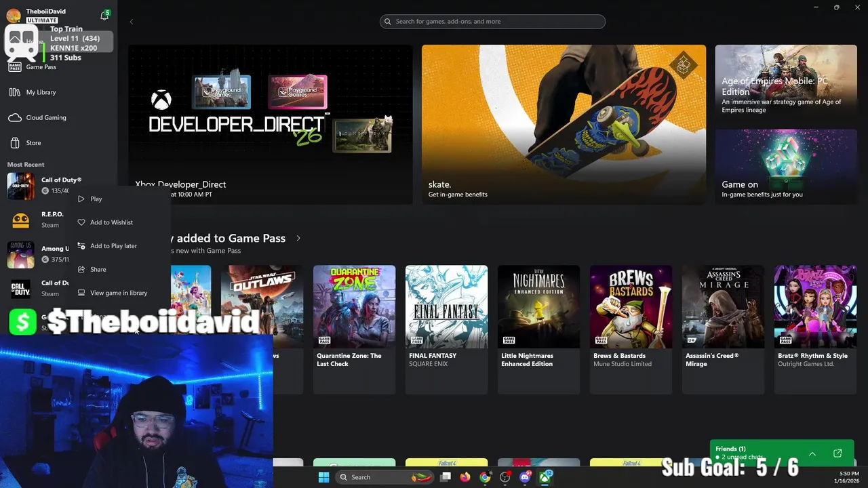Screen dimensions: 868x488
Task: Select Call of Duty thumbnail in Most Recent
Action: [21, 185]
